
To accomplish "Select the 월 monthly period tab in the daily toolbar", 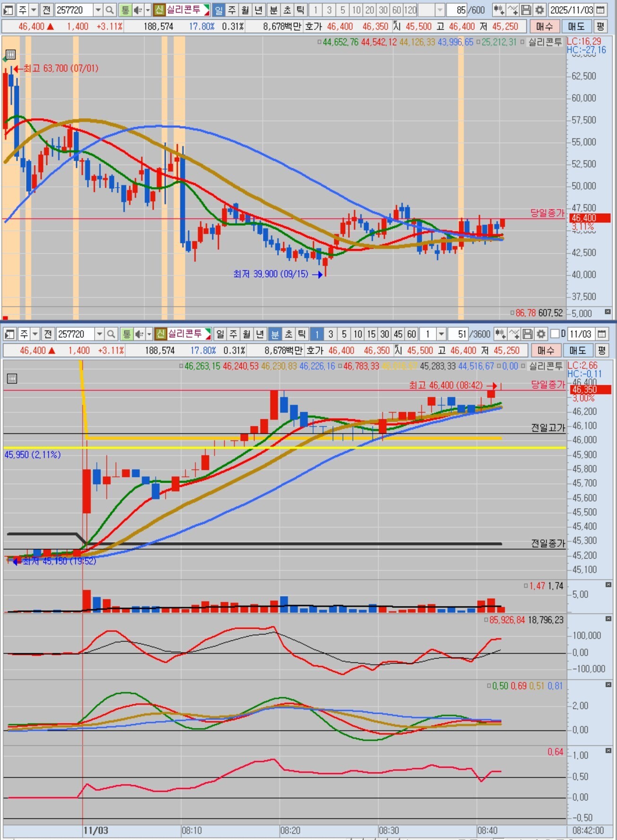I will pos(245,10).
